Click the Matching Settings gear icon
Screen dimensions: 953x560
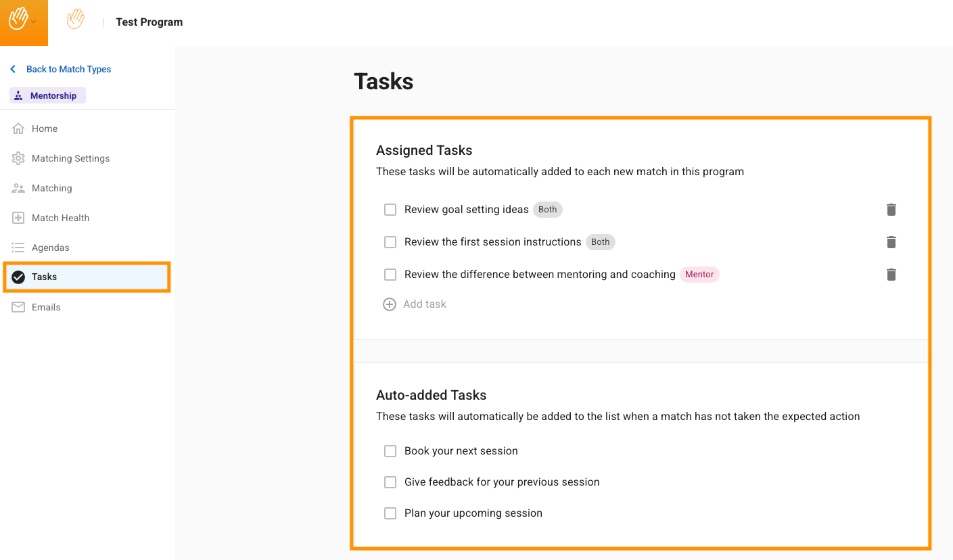(18, 158)
